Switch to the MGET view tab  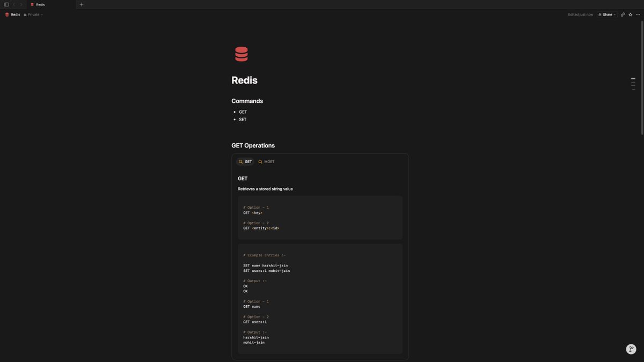coord(266,161)
